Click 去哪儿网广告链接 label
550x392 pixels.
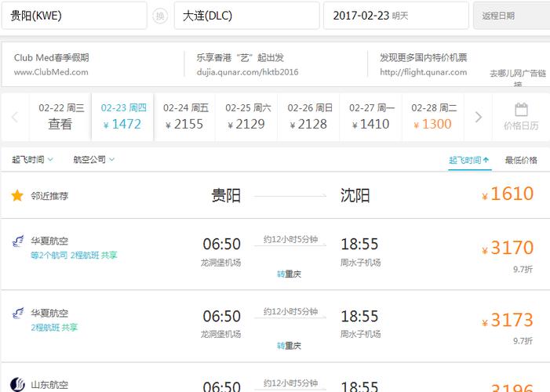point(518,78)
